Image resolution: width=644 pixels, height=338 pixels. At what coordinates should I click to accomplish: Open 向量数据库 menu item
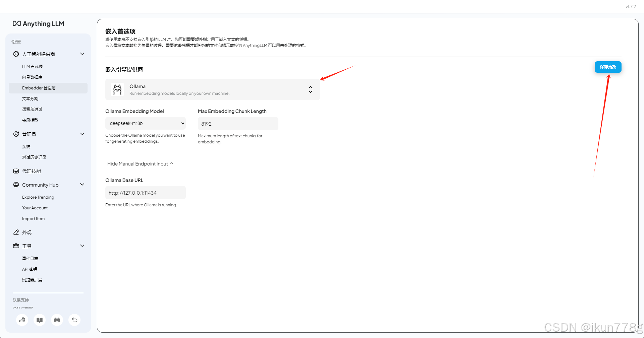[x=32, y=77]
